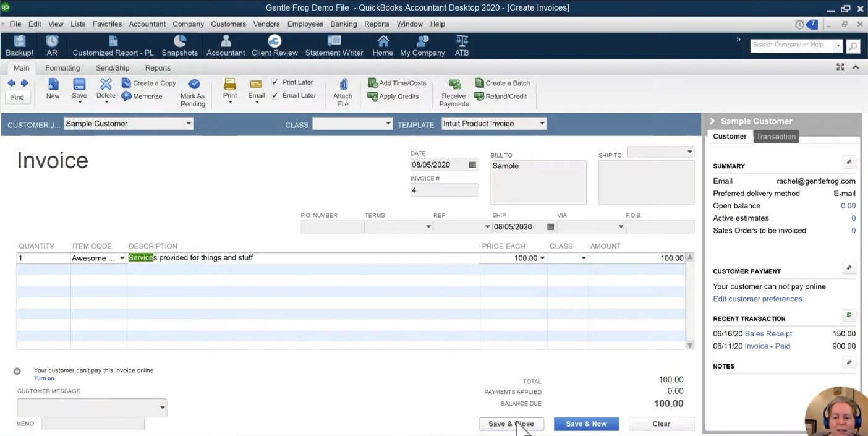Open Customized Report - PL shortcut
The width and height of the screenshot is (868, 436).
(x=113, y=46)
